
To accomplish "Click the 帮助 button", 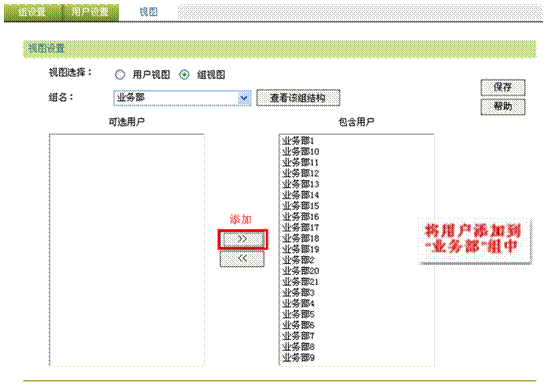I will pos(503,106).
